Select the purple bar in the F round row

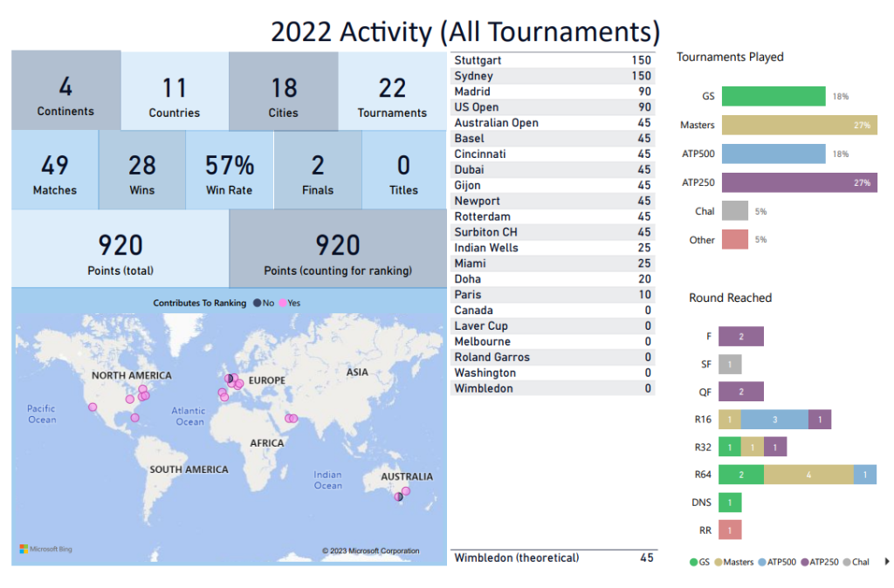point(741,337)
